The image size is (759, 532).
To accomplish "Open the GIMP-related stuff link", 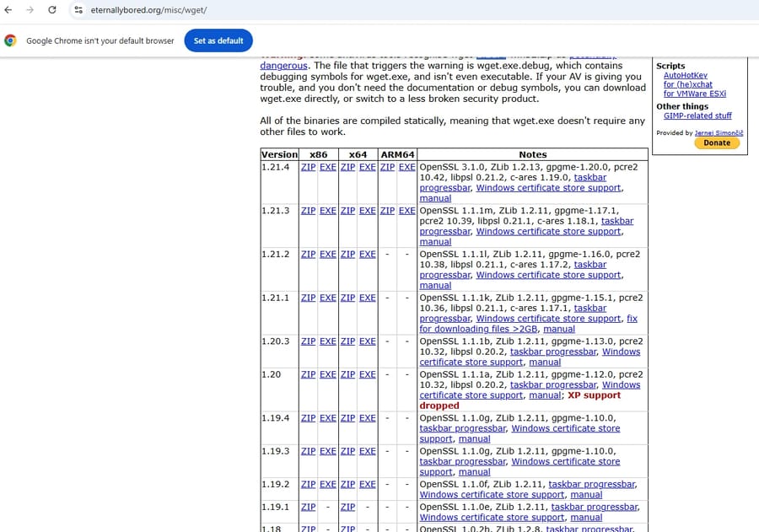I will (697, 116).
